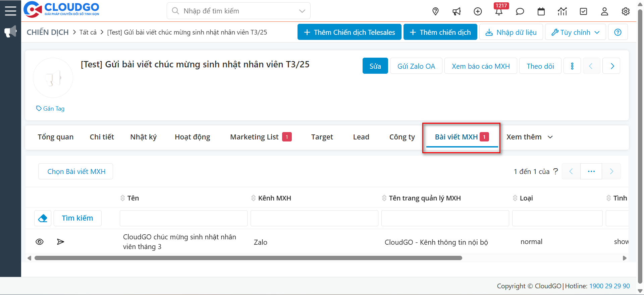
Task: Expand the search box dropdown arrow
Action: click(x=302, y=11)
